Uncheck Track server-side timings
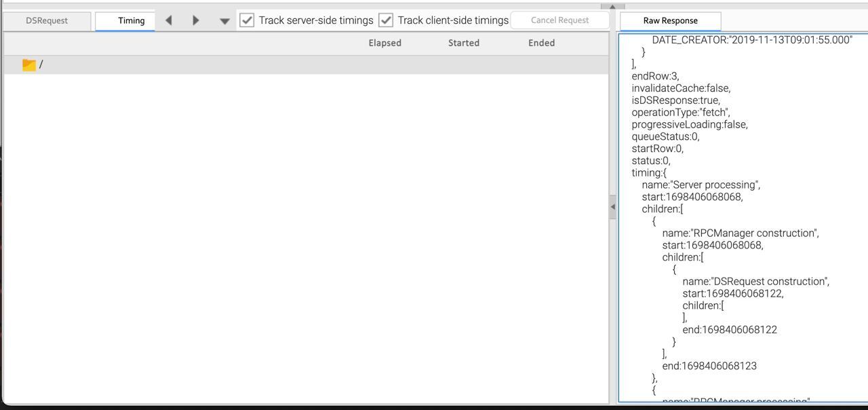Screen dimensions: 868x410 coord(247,20)
